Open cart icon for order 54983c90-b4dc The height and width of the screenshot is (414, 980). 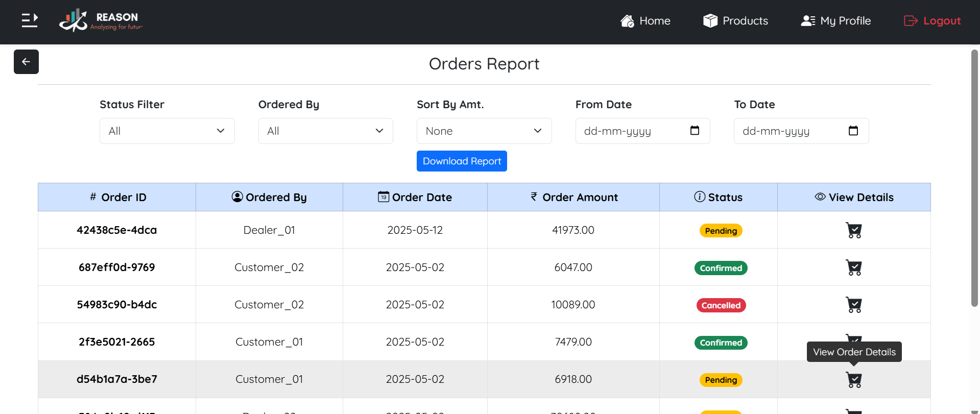click(x=853, y=305)
